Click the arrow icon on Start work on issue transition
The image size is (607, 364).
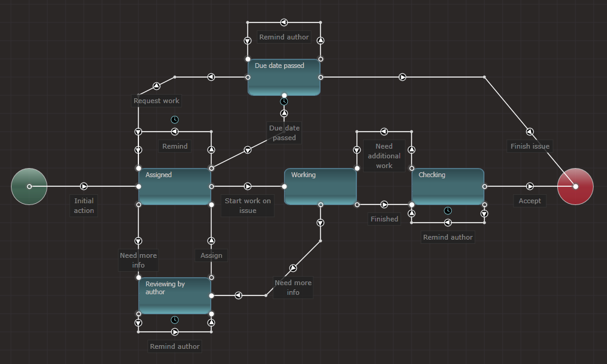[248, 186]
